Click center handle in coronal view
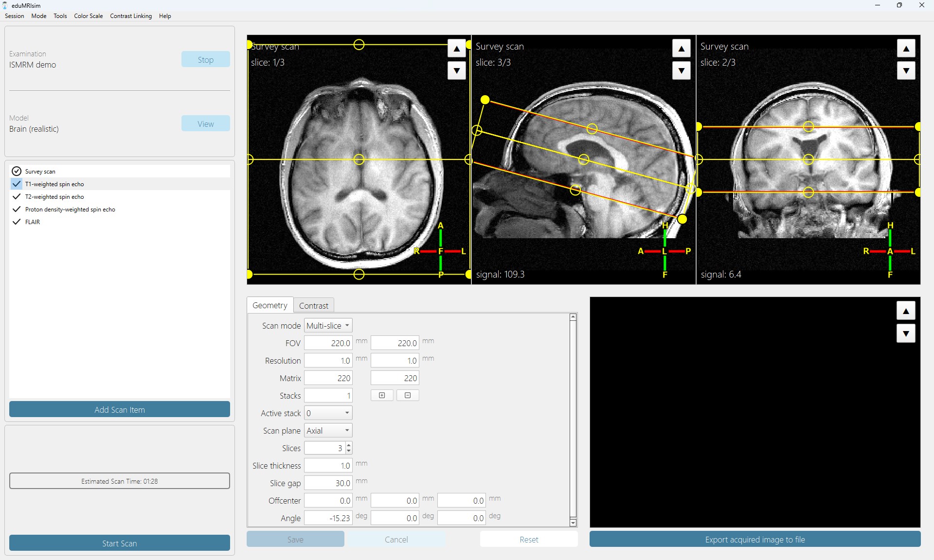This screenshot has width=934, height=560. click(x=808, y=159)
